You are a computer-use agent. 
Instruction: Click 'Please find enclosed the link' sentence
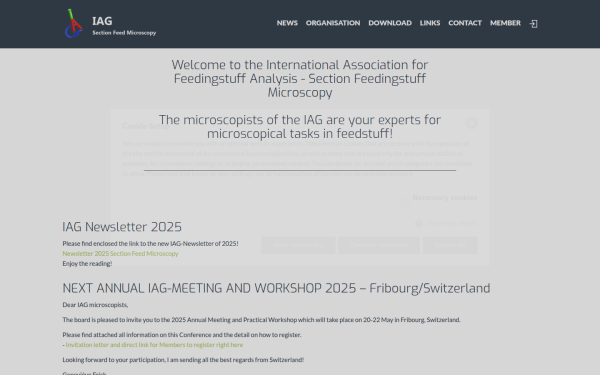pos(150,243)
